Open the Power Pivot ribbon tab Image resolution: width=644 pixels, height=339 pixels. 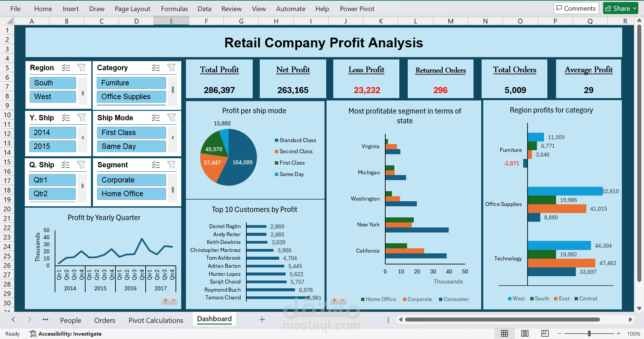tap(357, 8)
